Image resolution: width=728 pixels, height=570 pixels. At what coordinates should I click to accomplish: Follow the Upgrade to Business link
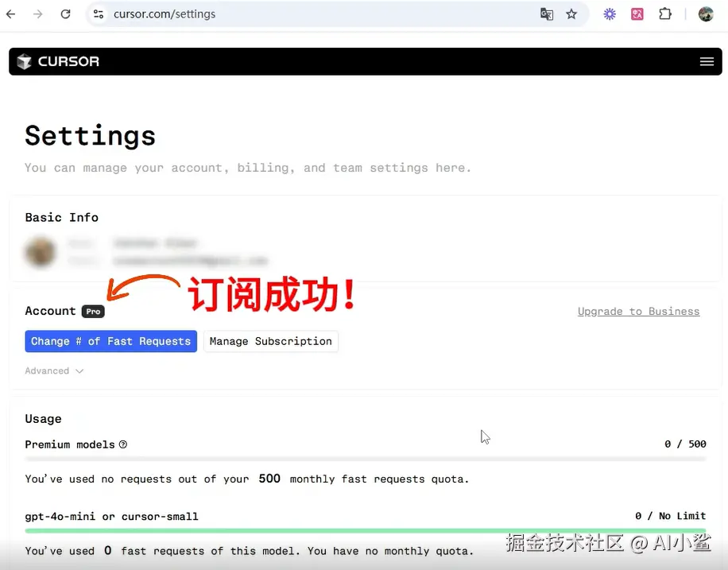(638, 312)
